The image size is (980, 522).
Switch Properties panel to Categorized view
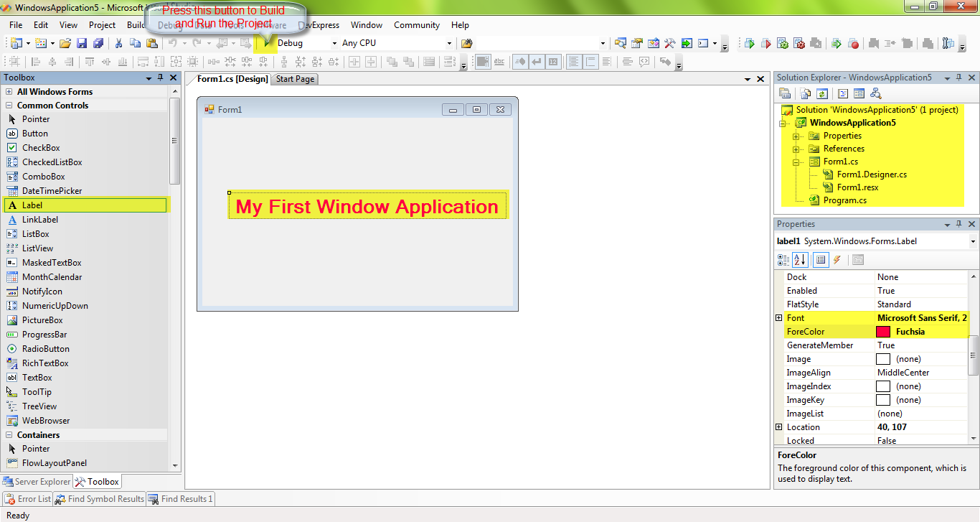tap(783, 259)
